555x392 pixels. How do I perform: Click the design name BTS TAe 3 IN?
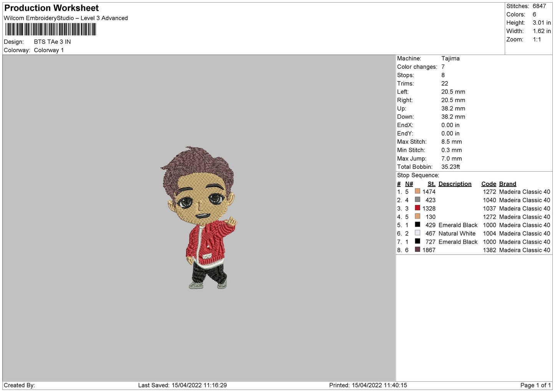tap(52, 42)
